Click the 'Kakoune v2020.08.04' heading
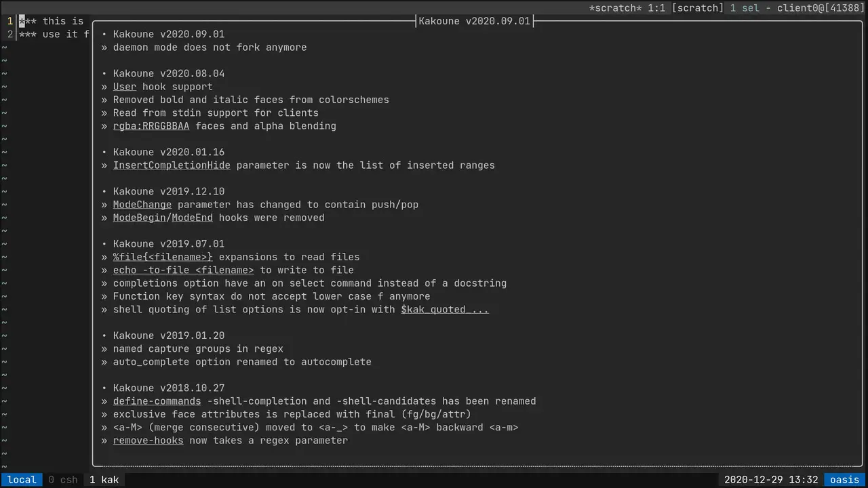868x488 pixels. pos(169,73)
